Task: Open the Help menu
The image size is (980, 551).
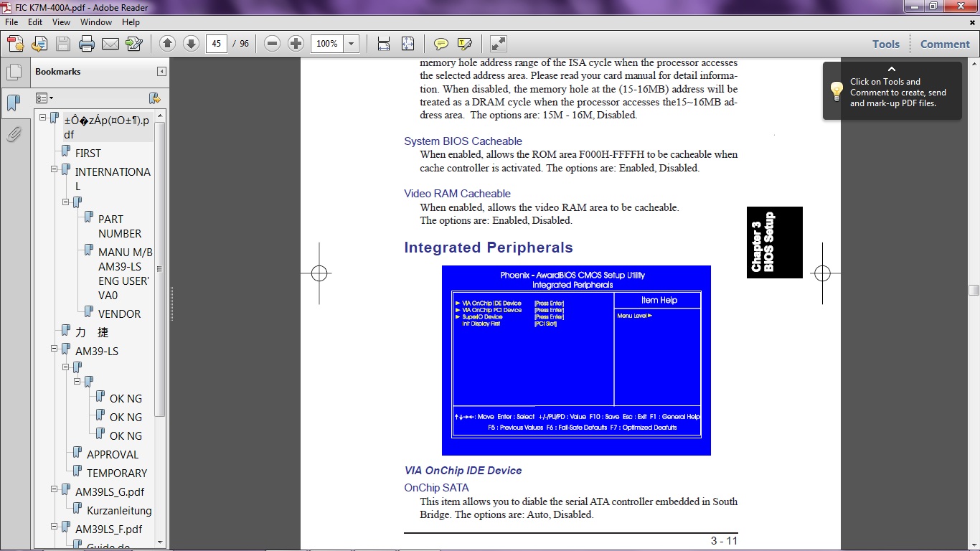Action: click(131, 22)
